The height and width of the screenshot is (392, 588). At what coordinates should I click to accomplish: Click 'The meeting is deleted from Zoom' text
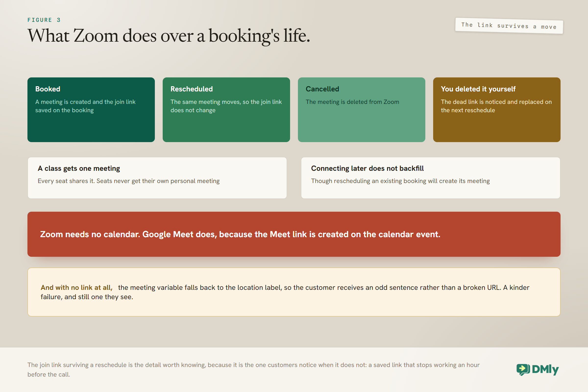click(x=352, y=102)
